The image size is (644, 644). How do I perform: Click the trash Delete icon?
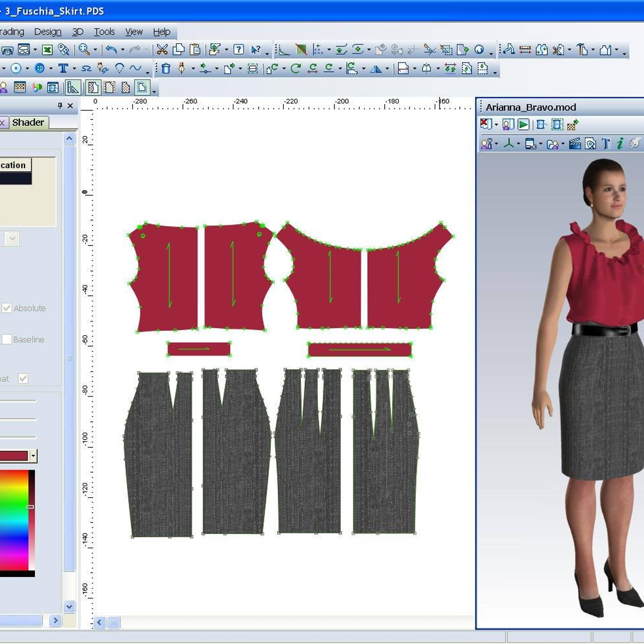point(165,68)
